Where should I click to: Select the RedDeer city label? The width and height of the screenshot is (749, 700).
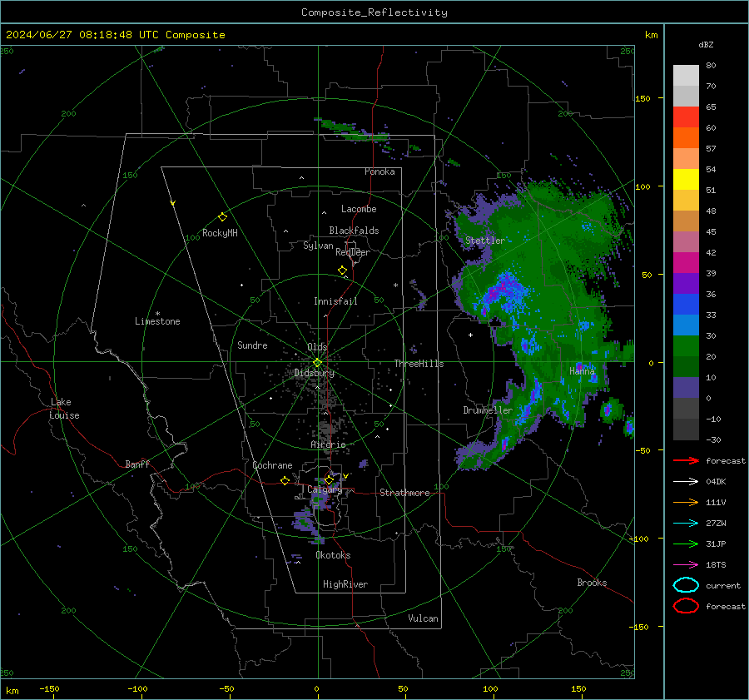[x=353, y=252]
